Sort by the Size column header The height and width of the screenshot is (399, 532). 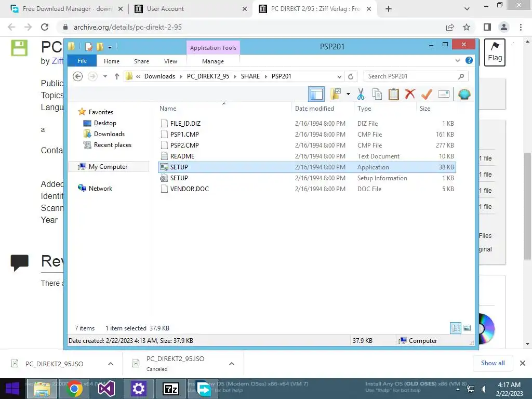pyautogui.click(x=437, y=108)
